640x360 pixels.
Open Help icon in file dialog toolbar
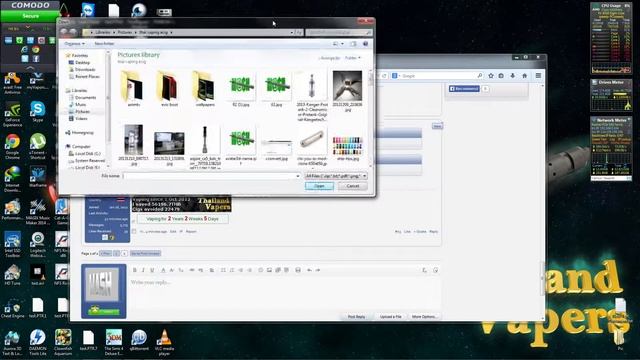366,44
